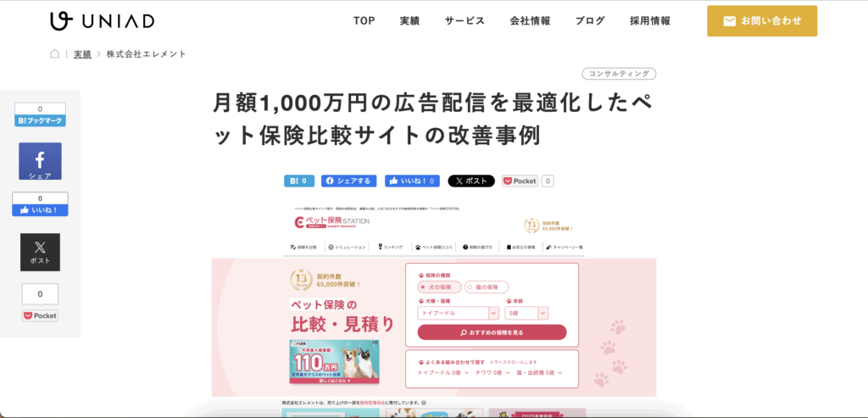The height and width of the screenshot is (418, 868).
Task: Click the horizontal blue いいね! thumbs-up button
Action: tap(412, 181)
